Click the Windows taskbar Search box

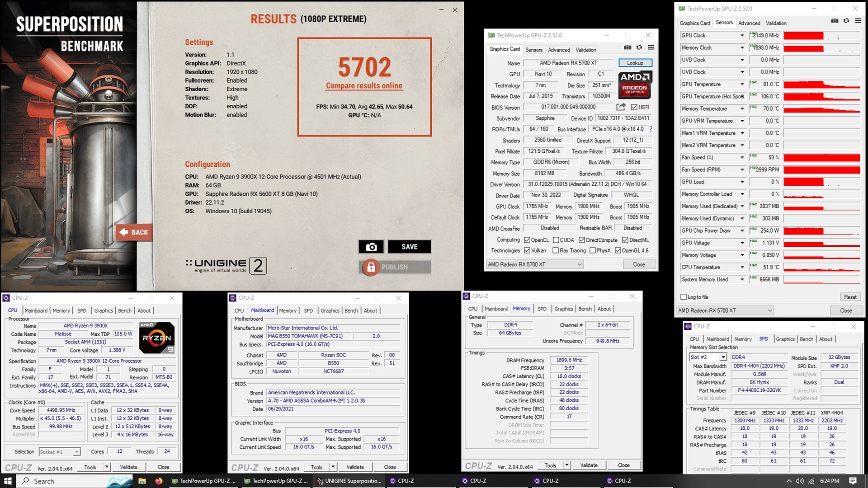pos(75,481)
